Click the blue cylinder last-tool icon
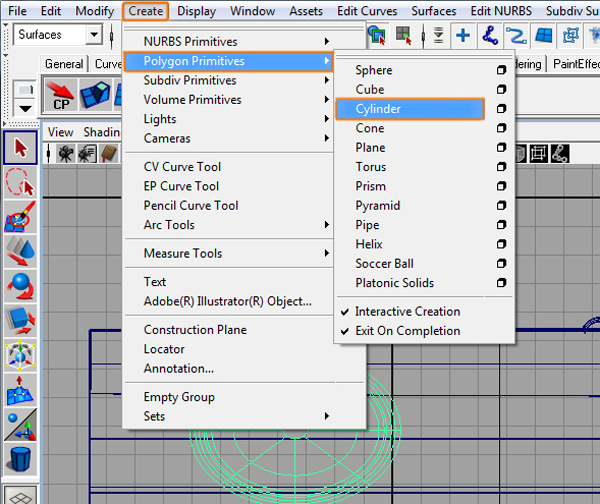The width and height of the screenshot is (600, 504). click(x=20, y=458)
